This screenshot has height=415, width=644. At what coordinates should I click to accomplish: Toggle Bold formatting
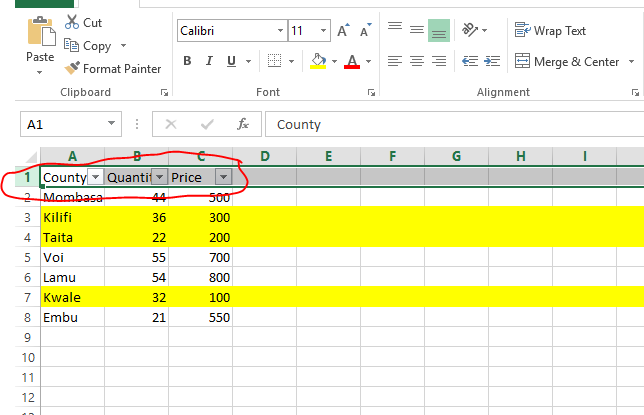point(187,62)
